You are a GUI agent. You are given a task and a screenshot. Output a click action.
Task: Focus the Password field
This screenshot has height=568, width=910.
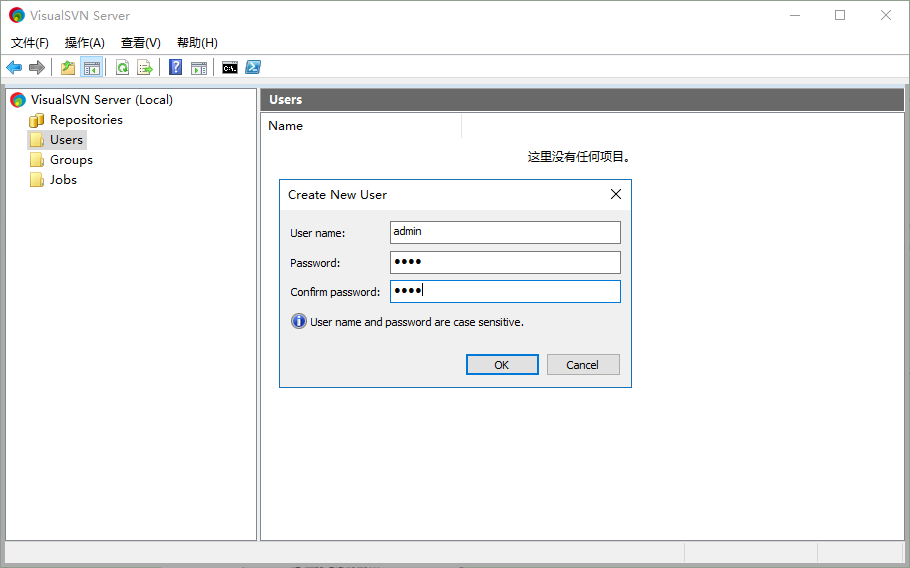(505, 262)
